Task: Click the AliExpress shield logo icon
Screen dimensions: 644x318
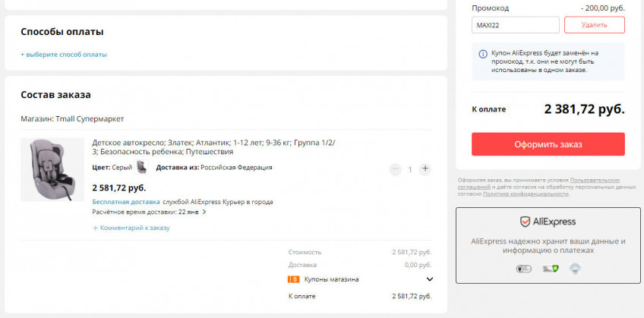Action: (x=525, y=222)
